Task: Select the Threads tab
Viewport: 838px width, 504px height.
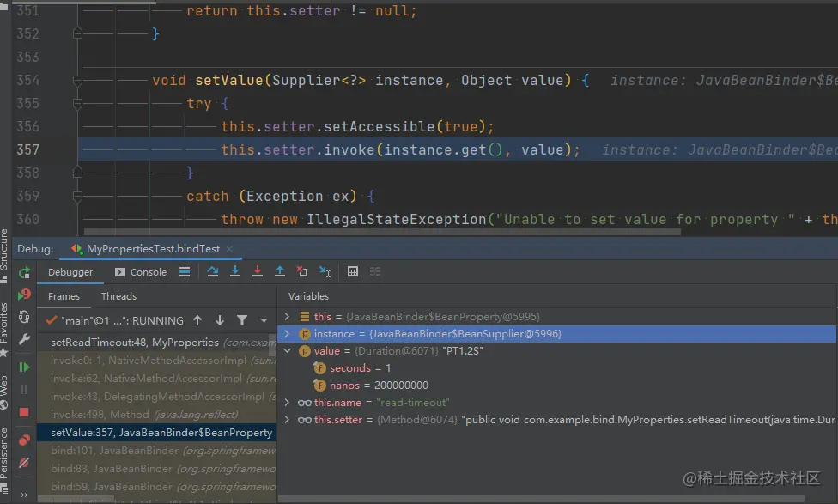Action: coord(118,296)
